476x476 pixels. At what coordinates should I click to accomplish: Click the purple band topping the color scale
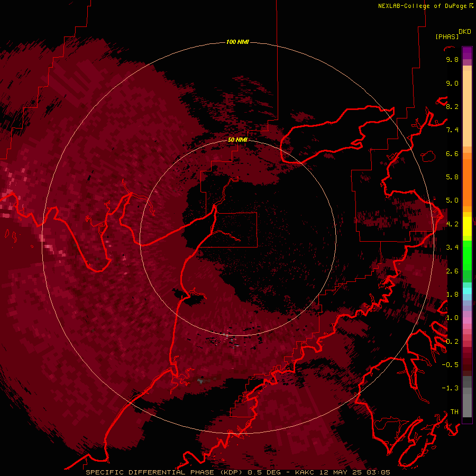click(467, 53)
